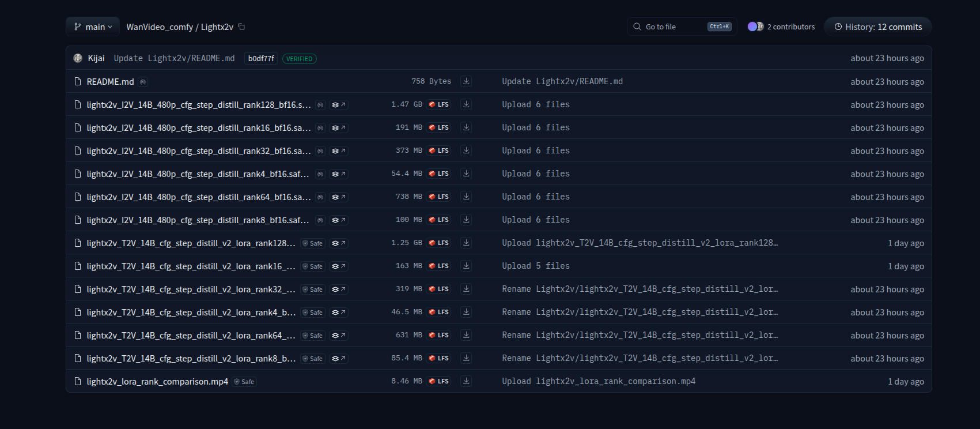Image resolution: width=980 pixels, height=429 pixels.
Task: Open external viewer for T2V rank16 file
Action: pyautogui.click(x=339, y=266)
